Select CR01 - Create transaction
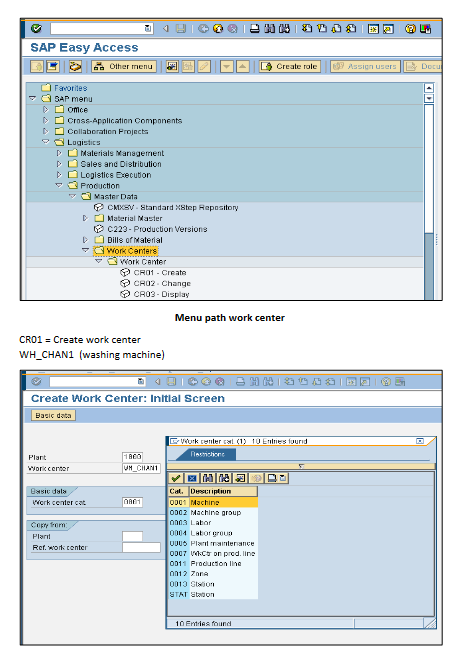 160,272
